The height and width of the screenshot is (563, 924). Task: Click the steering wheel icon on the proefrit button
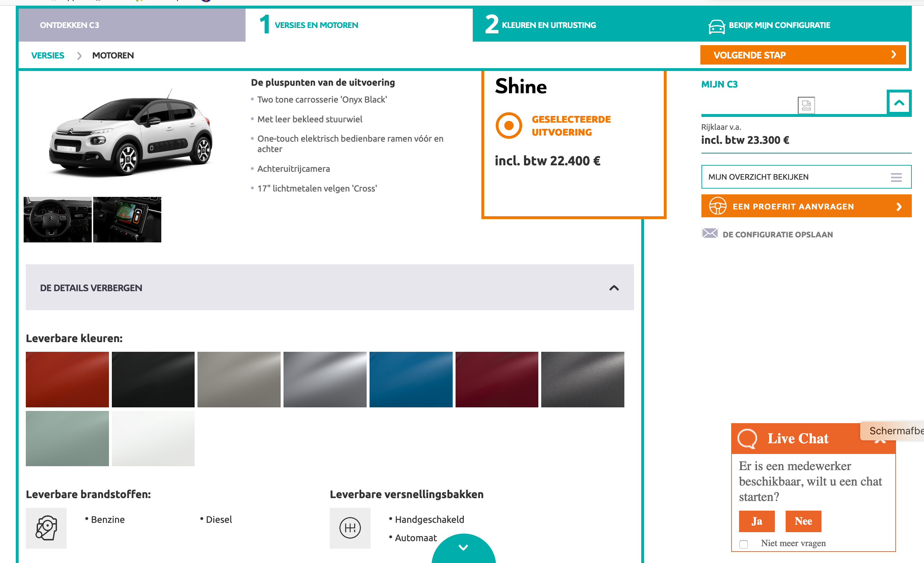pos(719,206)
